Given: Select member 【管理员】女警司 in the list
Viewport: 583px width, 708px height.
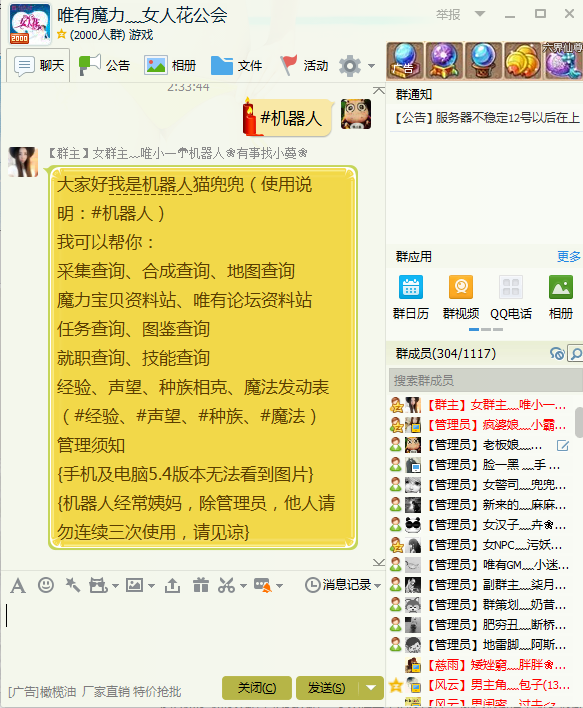Looking at the screenshot, I should click(x=479, y=485).
